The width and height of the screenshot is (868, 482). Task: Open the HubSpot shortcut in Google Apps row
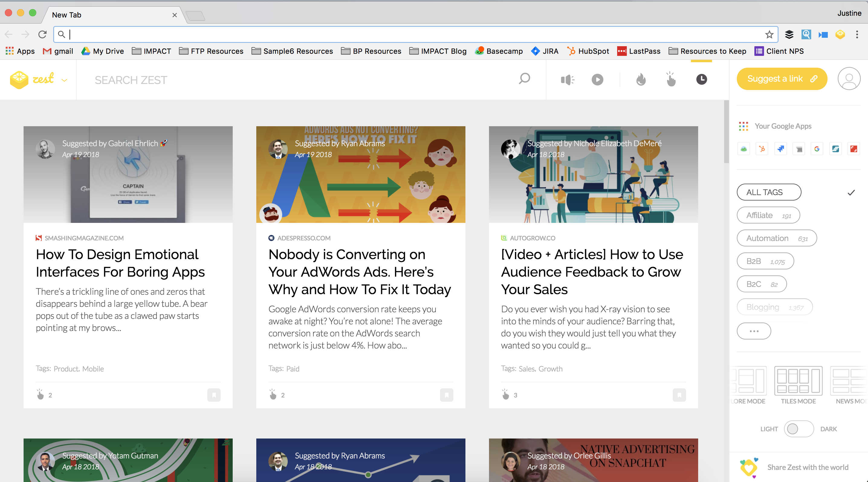point(762,149)
